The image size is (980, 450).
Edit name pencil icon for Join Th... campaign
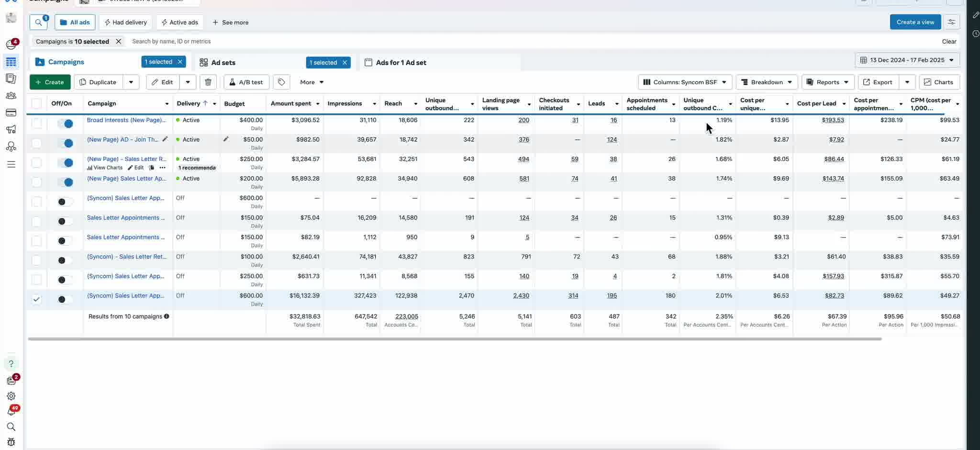pos(165,139)
